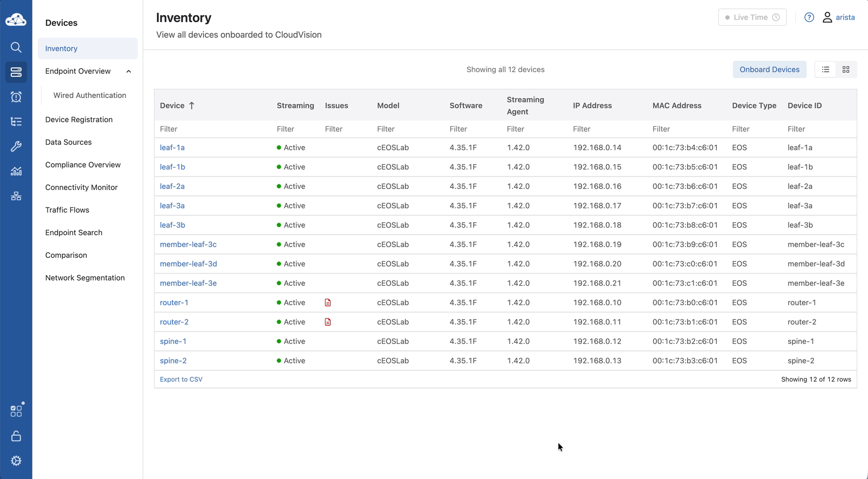
Task: Collapse the Endpoint Overview section
Action: pos(129,71)
